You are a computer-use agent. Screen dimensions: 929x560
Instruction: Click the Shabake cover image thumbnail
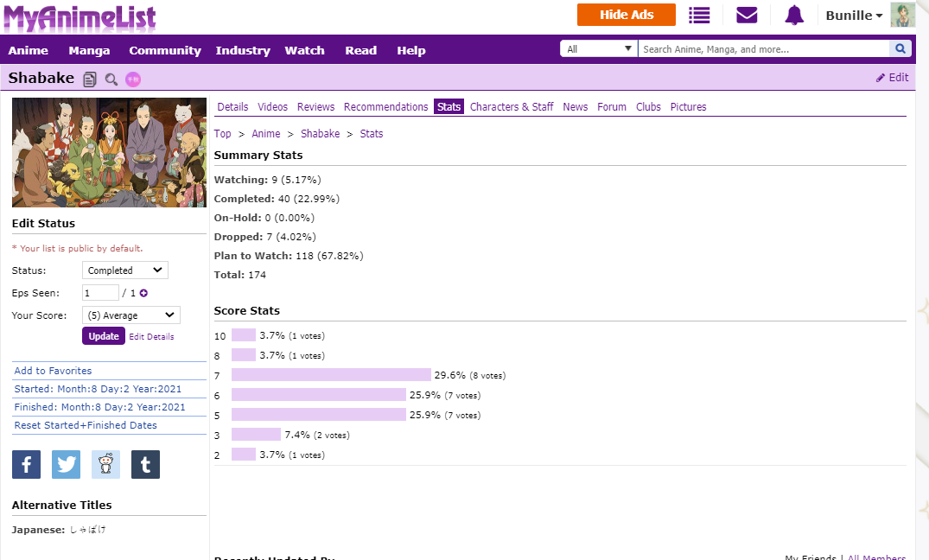[109, 152]
